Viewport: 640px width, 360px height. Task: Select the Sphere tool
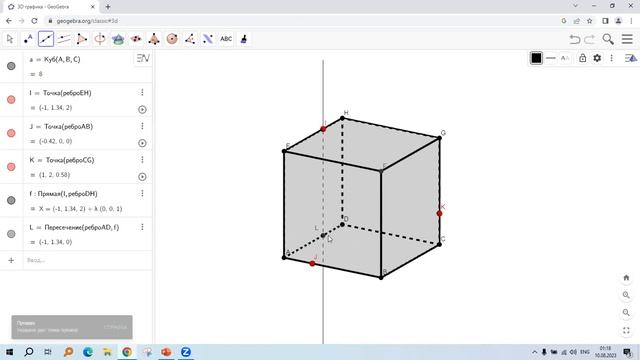(x=172, y=39)
